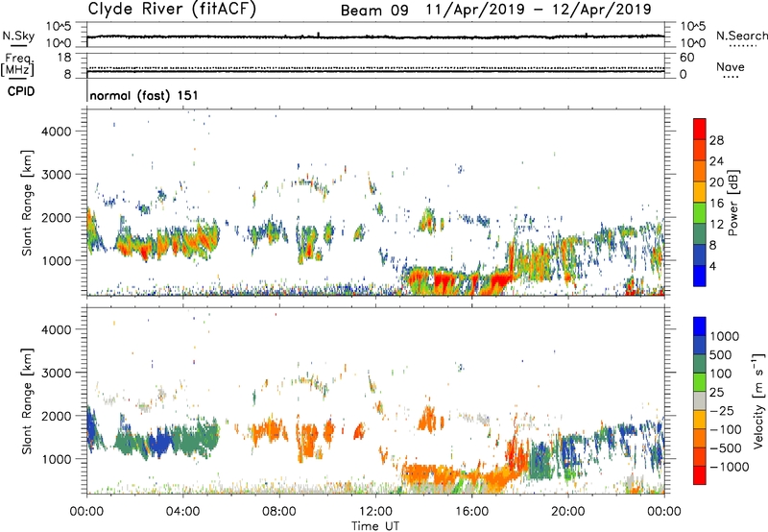The width and height of the screenshot is (768, 532).
Task: Click the '16' label on power colorbar
Action: coord(716,204)
